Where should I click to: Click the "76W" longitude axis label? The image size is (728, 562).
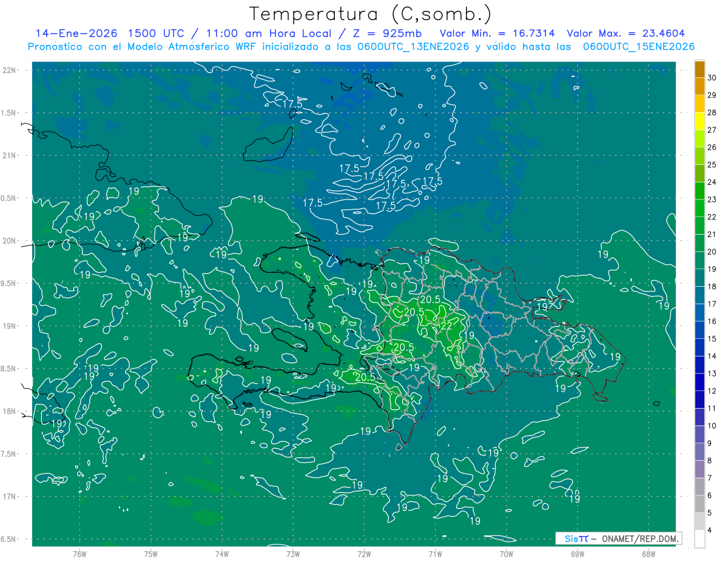pyautogui.click(x=79, y=554)
